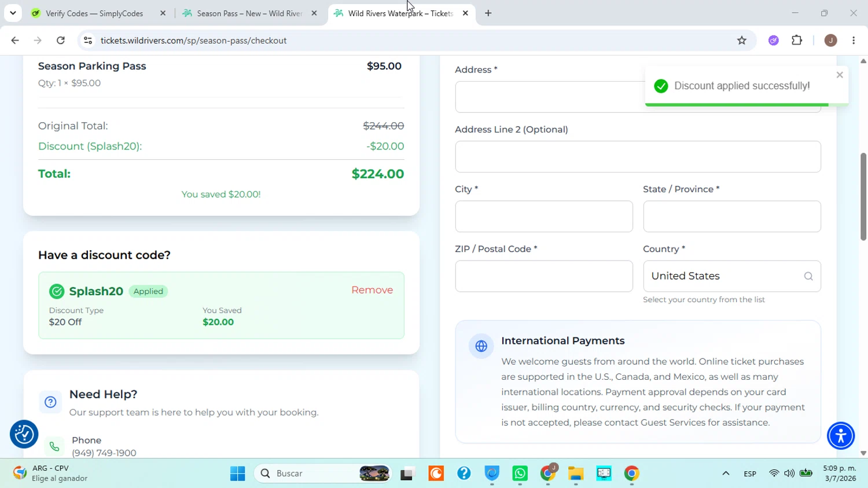
Task: Close the Wild Rivers Waterpark Tickets tab
Action: coord(465,13)
